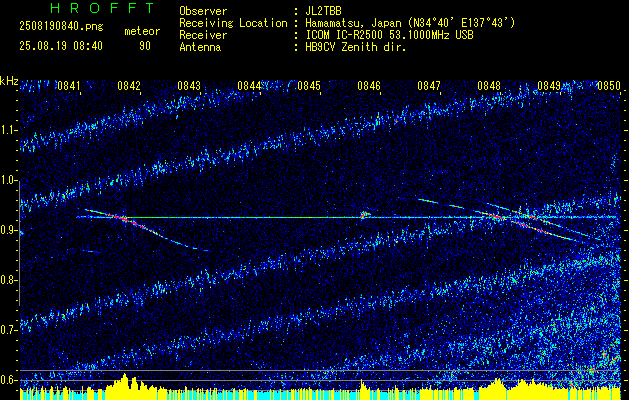The image size is (629, 400).
Task: Click the 0844 time marker
Action: coord(249,85)
